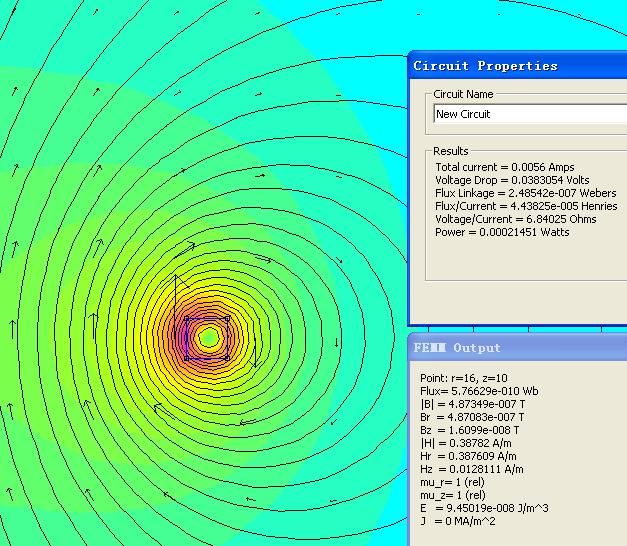This screenshot has height=546, width=627.
Task: Select the top-left corner node of the coil
Action: 187,319
